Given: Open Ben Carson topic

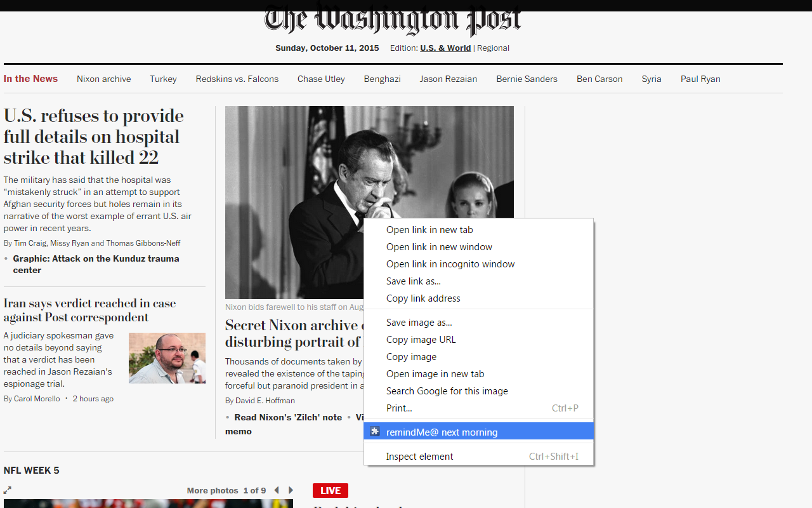Looking at the screenshot, I should (599, 79).
